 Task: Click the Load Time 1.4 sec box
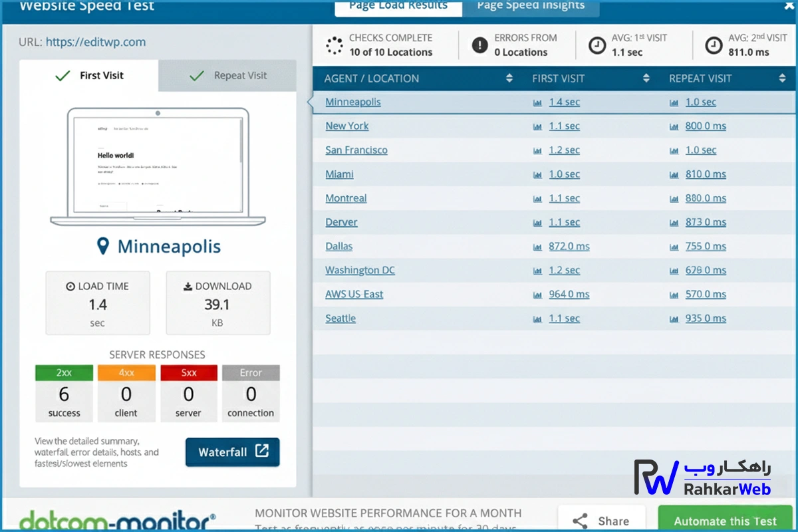pyautogui.click(x=98, y=303)
